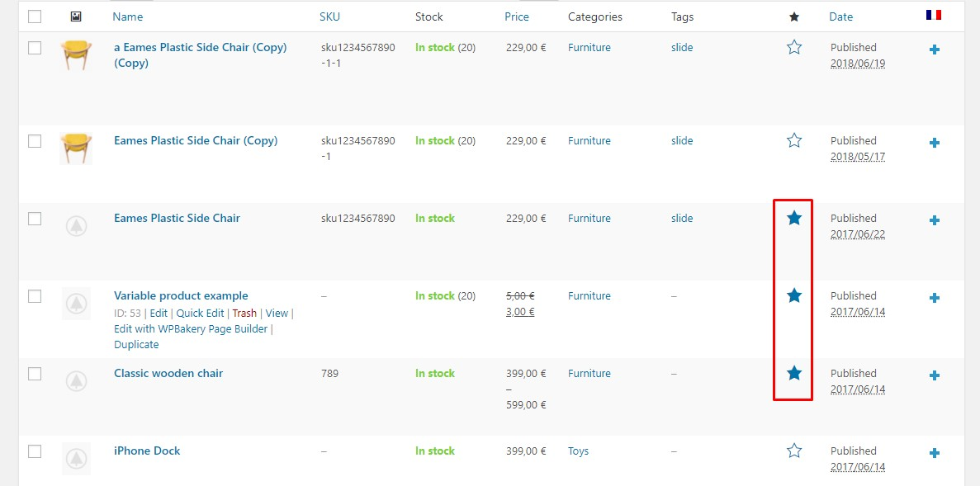The image size is (980, 486).
Task: Click the placeholder image icon for Classic wooden chair
Action: point(76,381)
